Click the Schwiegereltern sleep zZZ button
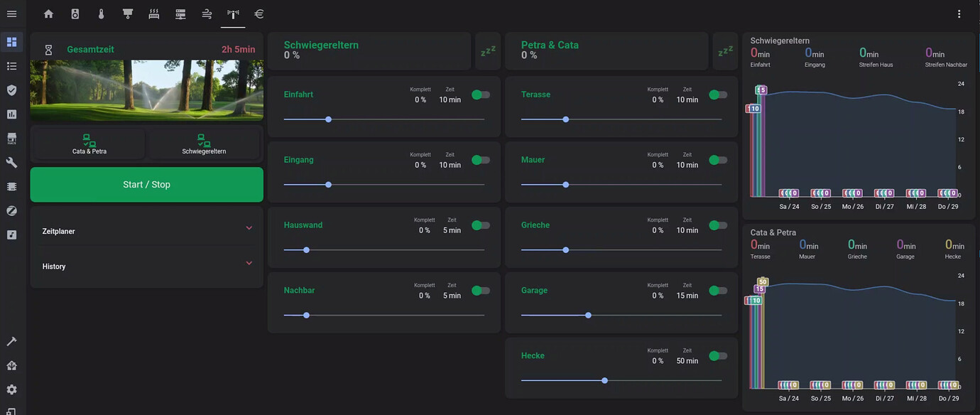This screenshot has height=415, width=980. click(487, 50)
